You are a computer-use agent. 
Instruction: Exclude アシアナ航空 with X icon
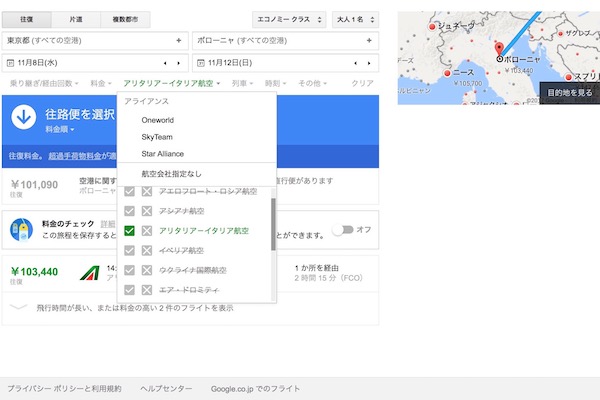(147, 211)
